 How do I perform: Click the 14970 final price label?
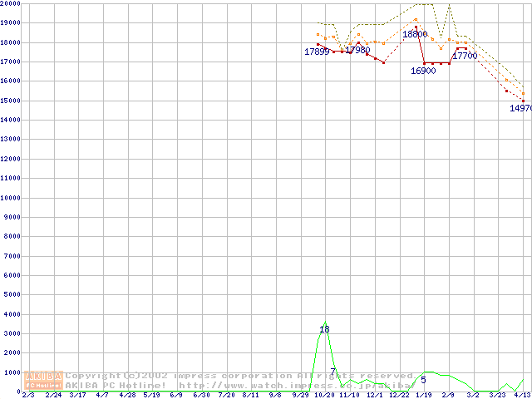(x=520, y=108)
